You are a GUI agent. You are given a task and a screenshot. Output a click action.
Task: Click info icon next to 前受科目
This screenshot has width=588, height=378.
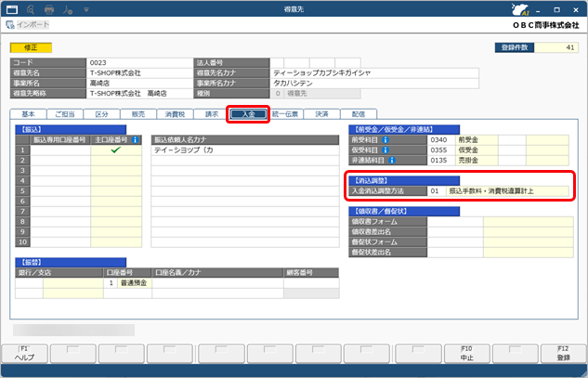pos(385,140)
